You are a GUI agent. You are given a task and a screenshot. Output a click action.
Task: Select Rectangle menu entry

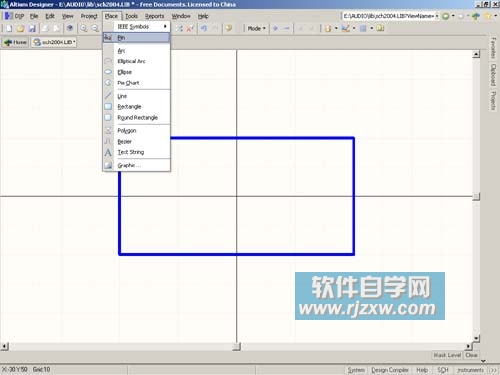coord(136,107)
